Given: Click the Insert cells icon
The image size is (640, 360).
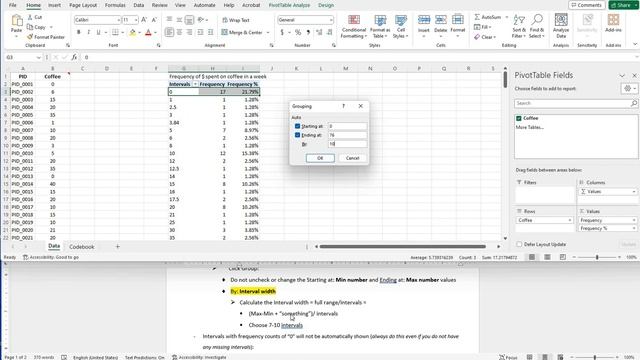Looking at the screenshot, I should 424,20.
